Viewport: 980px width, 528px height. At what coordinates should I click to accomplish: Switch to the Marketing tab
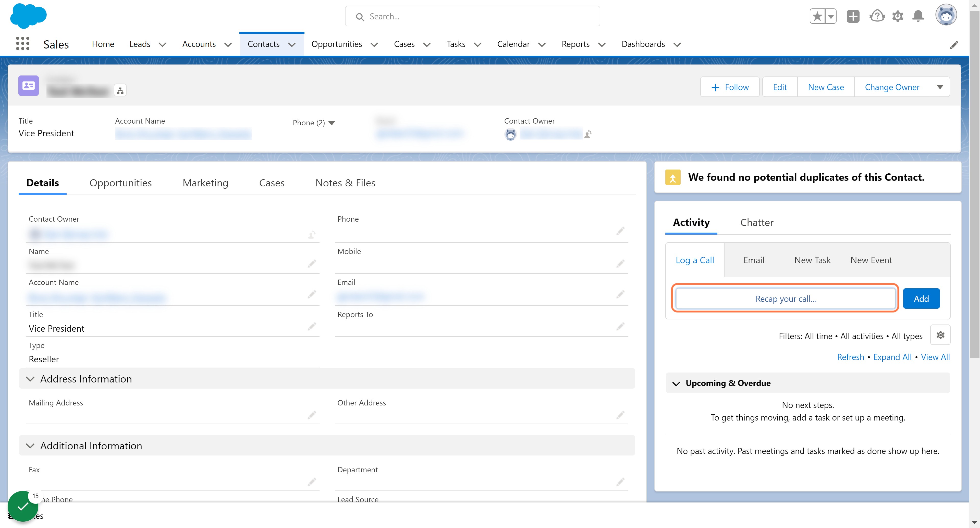coord(205,183)
